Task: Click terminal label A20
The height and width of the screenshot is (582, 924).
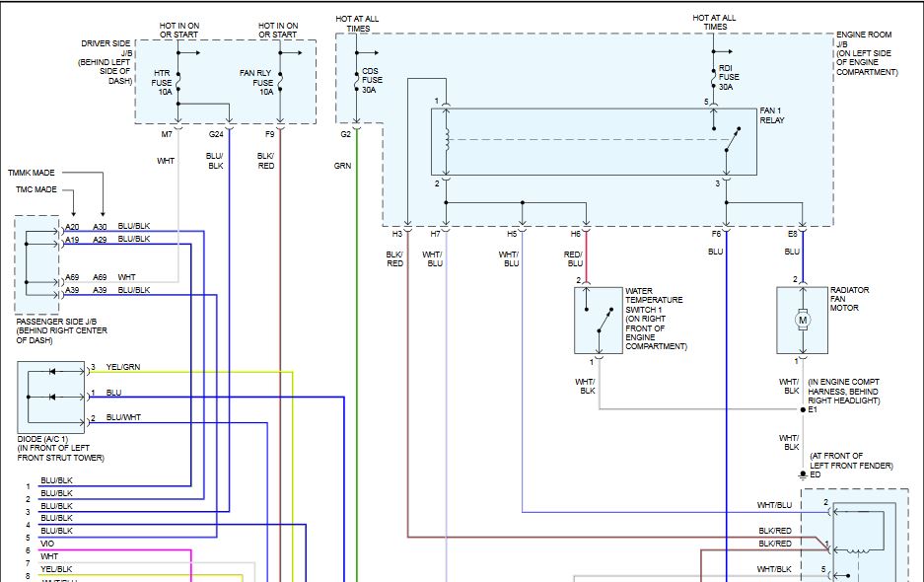Action: pyautogui.click(x=72, y=227)
